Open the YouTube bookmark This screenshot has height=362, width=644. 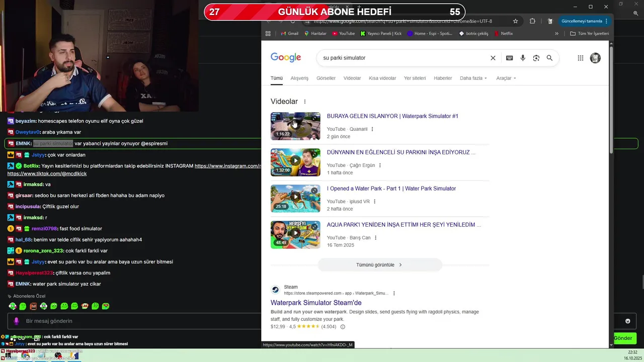344,34
